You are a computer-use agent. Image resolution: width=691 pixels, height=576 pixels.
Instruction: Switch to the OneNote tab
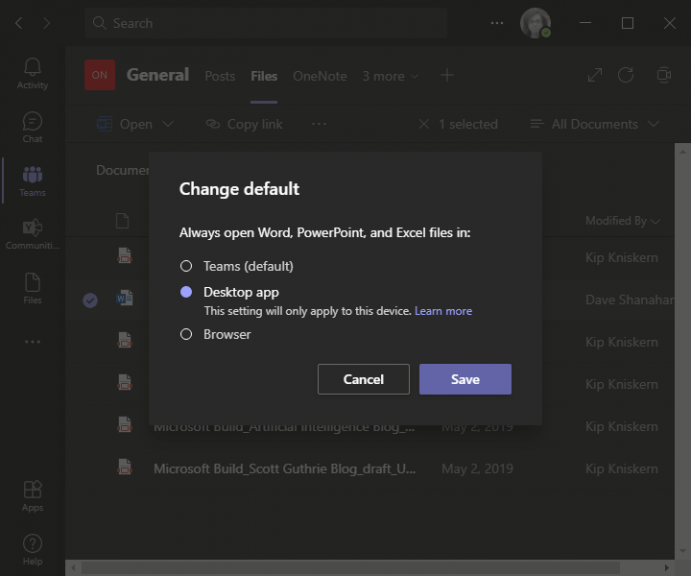point(320,76)
